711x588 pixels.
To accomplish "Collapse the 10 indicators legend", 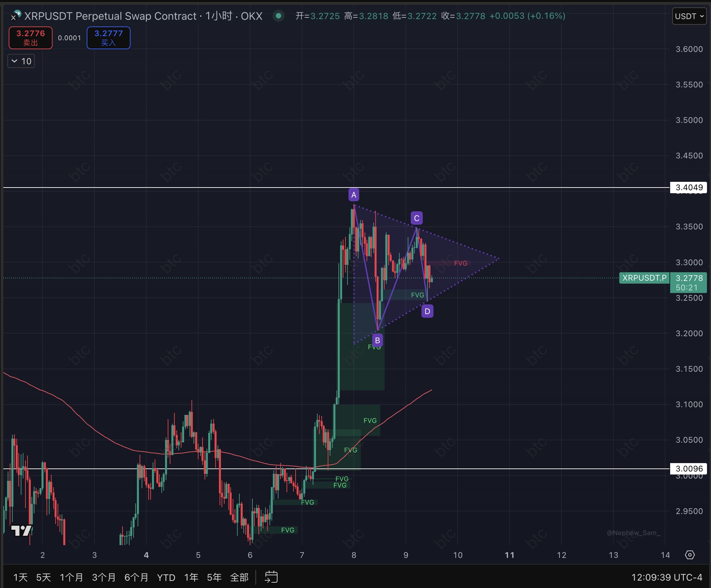I will (x=21, y=61).
